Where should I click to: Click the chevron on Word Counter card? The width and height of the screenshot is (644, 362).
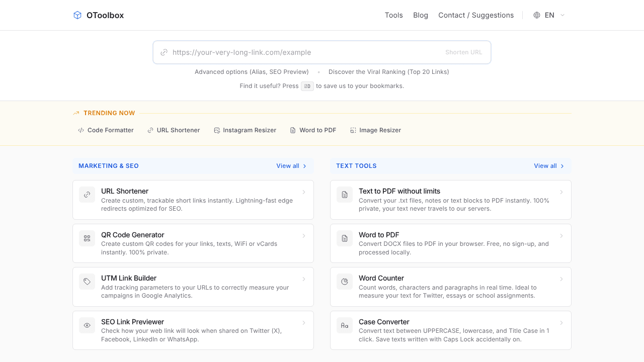pyautogui.click(x=561, y=279)
